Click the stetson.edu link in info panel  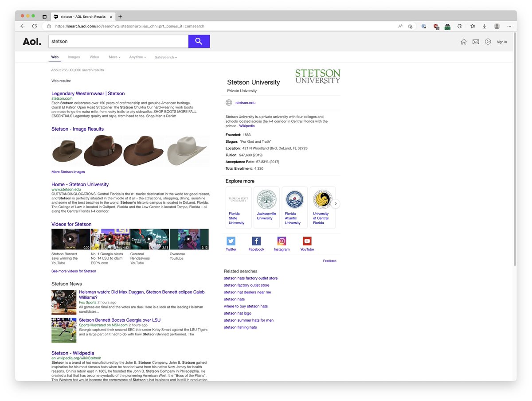[245, 103]
